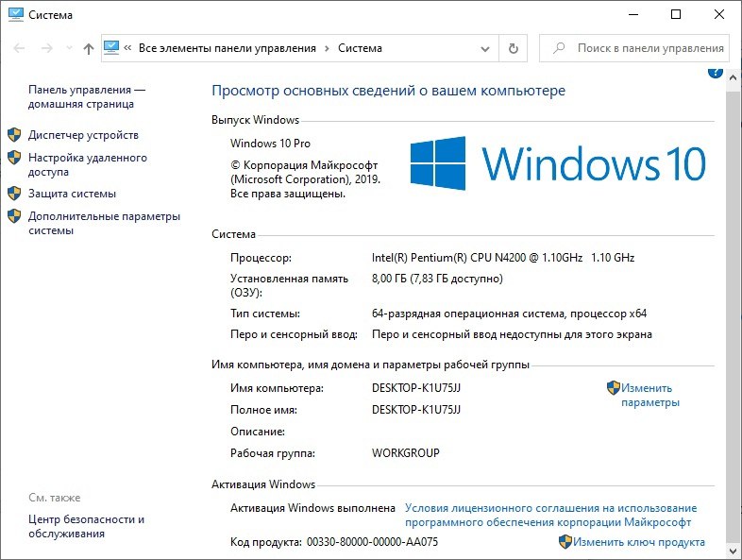Expand breadcrumb arrow before Система
This screenshot has height=560, width=742.
[x=327, y=48]
